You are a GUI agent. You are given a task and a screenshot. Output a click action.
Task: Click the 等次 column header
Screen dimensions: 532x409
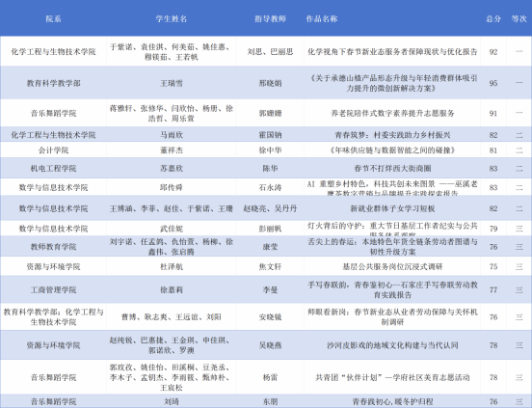pyautogui.click(x=519, y=19)
